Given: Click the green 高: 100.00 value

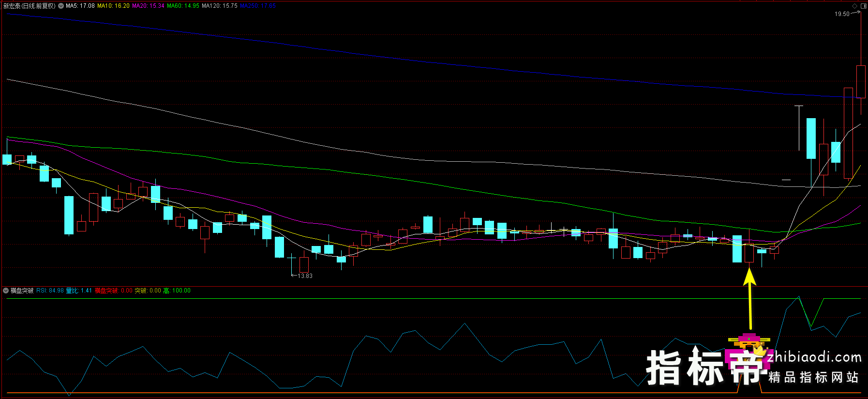Looking at the screenshot, I should click(177, 291).
